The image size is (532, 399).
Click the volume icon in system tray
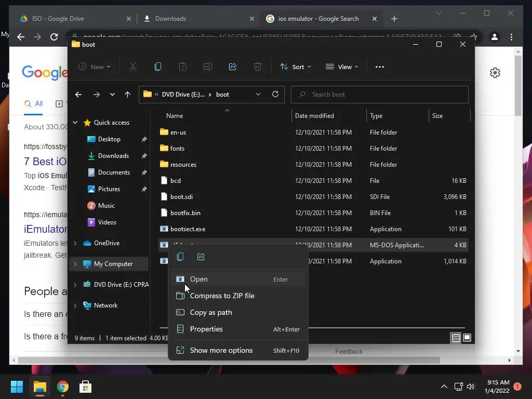click(x=471, y=387)
